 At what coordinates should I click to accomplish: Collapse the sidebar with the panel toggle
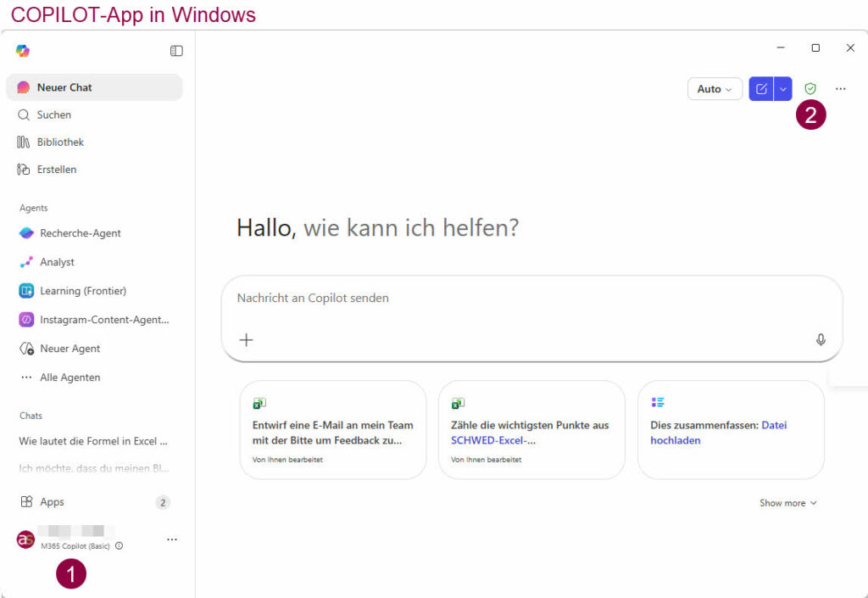[176, 51]
